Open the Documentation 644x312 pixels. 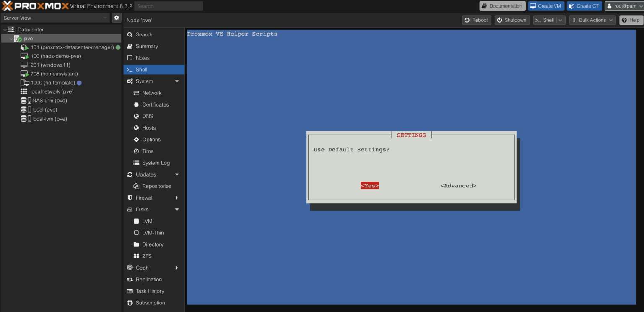point(502,6)
